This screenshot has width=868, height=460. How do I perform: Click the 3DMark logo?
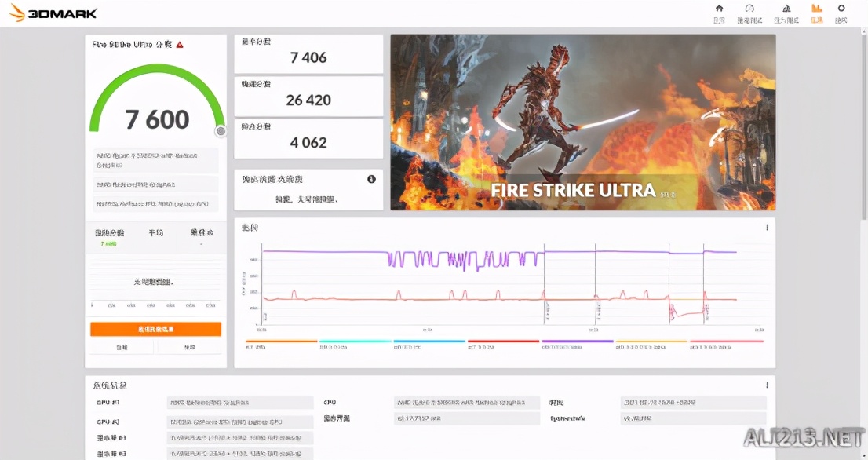(x=53, y=13)
